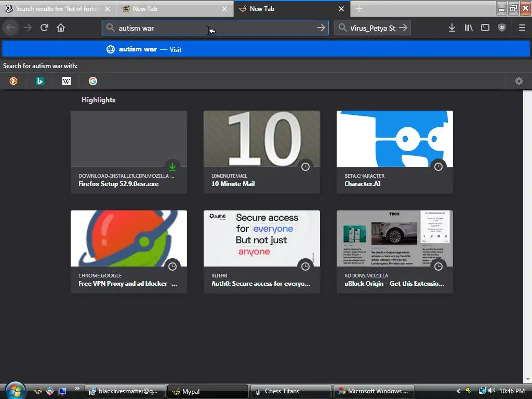
Task: Switch to Mypal in the taskbar
Action: click(x=208, y=391)
